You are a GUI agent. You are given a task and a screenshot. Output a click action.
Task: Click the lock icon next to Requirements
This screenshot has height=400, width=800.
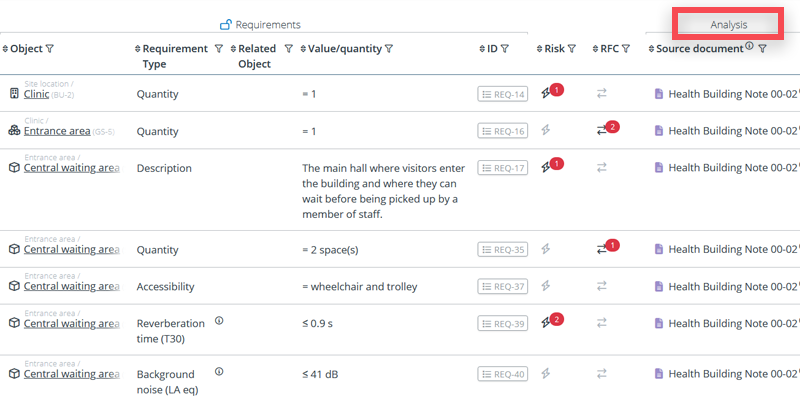(x=226, y=24)
